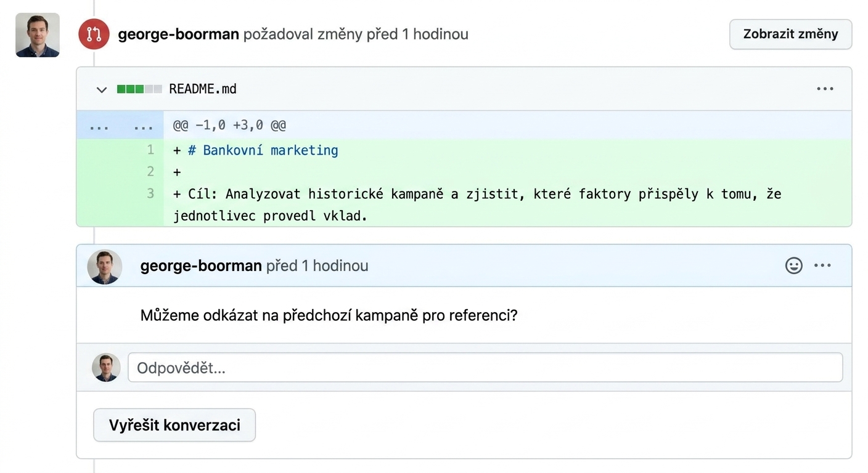Collapse the README.md diff with the chevron

click(102, 90)
